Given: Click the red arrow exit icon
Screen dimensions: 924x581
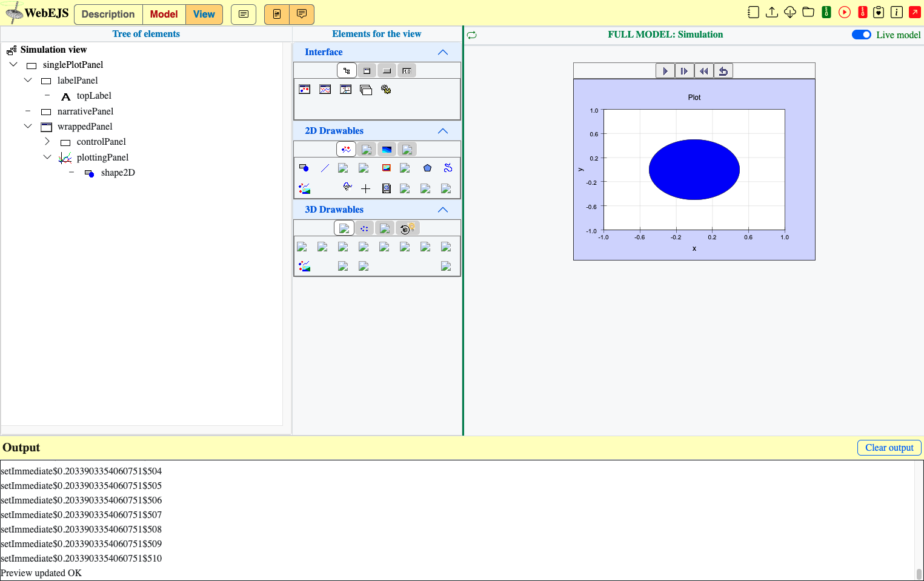Looking at the screenshot, I should [915, 12].
